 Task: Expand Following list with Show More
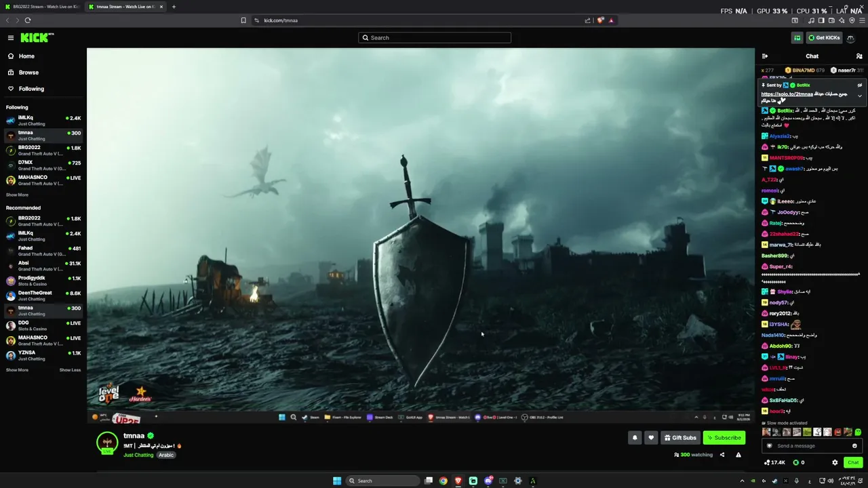pyautogui.click(x=17, y=195)
